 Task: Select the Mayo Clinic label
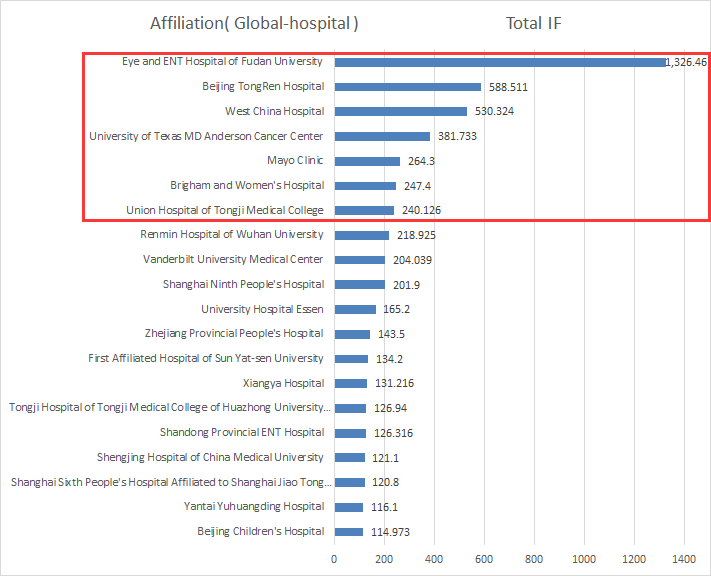[295, 161]
